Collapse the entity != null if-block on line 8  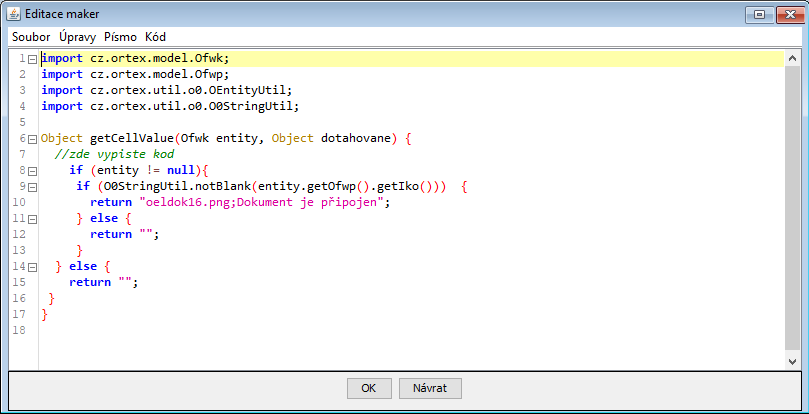[x=32, y=171]
